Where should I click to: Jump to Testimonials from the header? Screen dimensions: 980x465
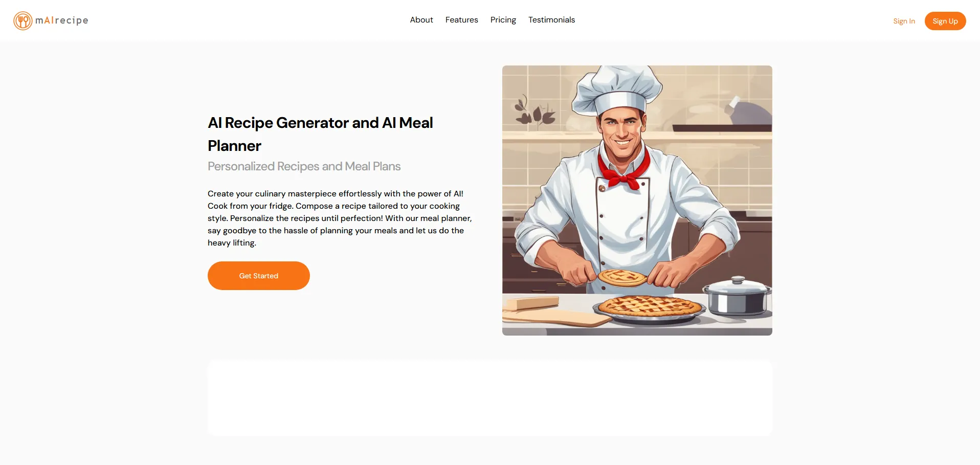(x=551, y=20)
